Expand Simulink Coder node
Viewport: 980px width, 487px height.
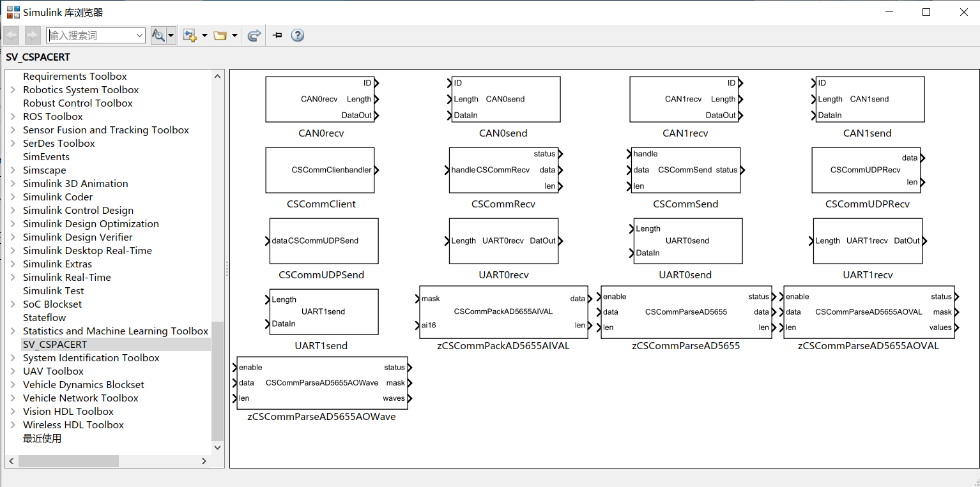point(13,197)
